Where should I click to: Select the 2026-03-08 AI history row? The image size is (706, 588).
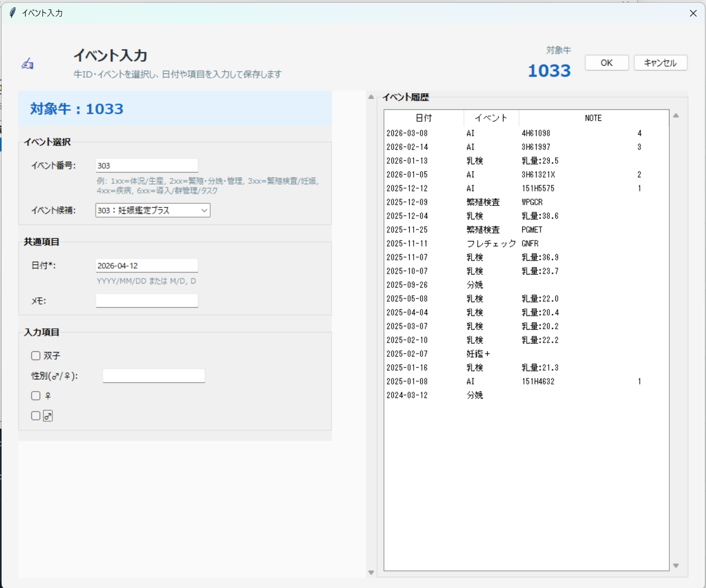coord(526,133)
